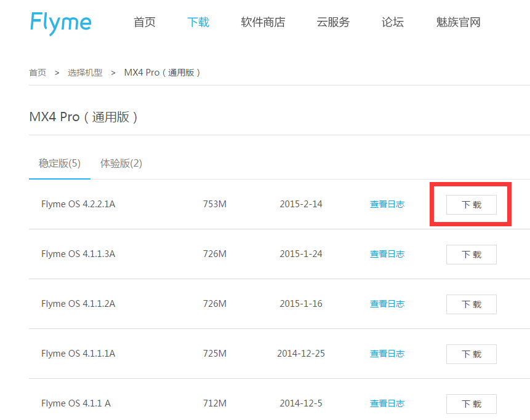Download Flyme OS 4.2.2.1A firmware

471,205
